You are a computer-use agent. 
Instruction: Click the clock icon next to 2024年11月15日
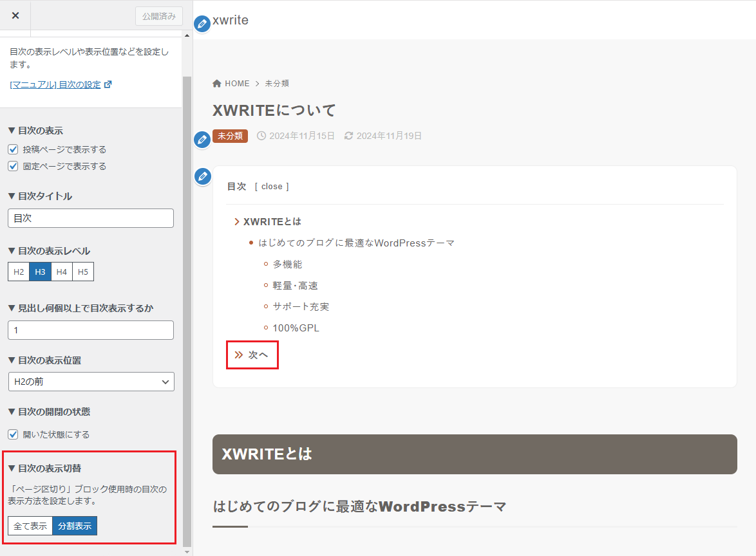click(x=261, y=136)
